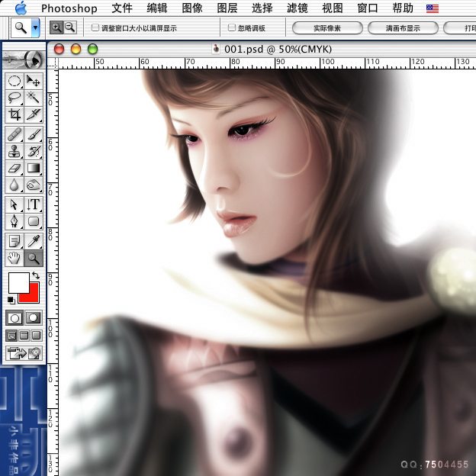Switch to Standard edit mode
The image size is (476, 476).
pyautogui.click(x=14, y=318)
